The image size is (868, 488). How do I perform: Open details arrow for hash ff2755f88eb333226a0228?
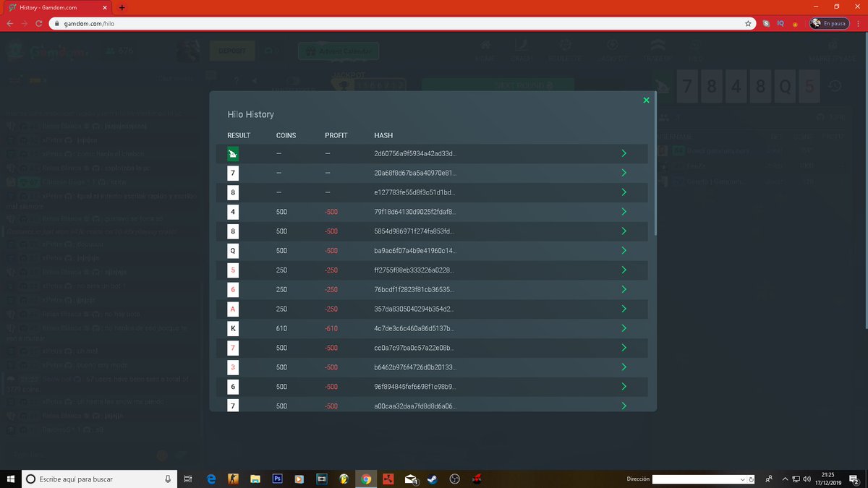click(624, 270)
